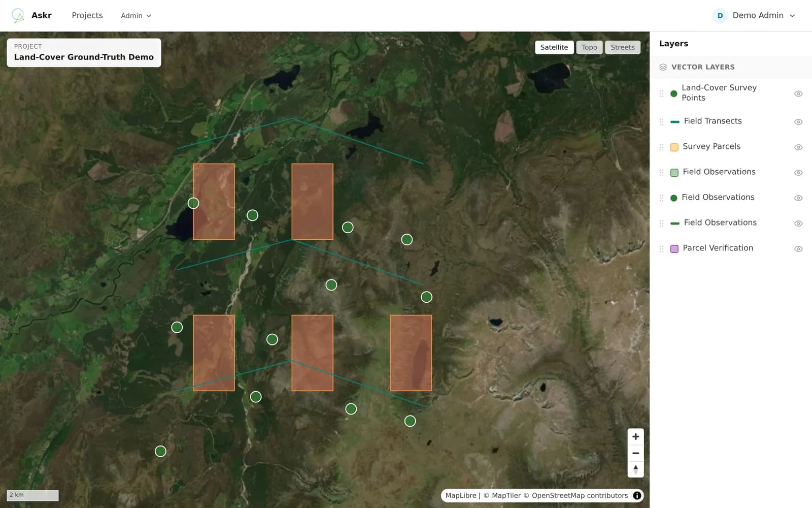Hide the Parcel Verification layer
The width and height of the screenshot is (812, 508).
[x=798, y=249]
